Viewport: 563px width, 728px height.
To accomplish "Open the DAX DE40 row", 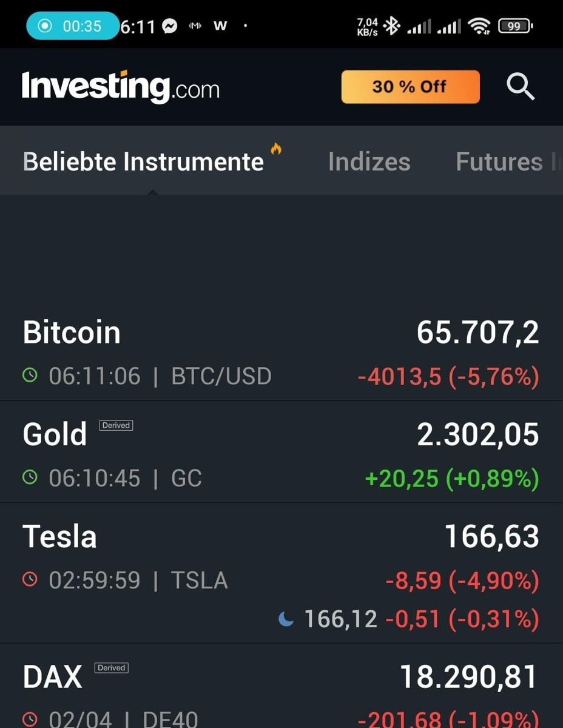I will (281, 686).
